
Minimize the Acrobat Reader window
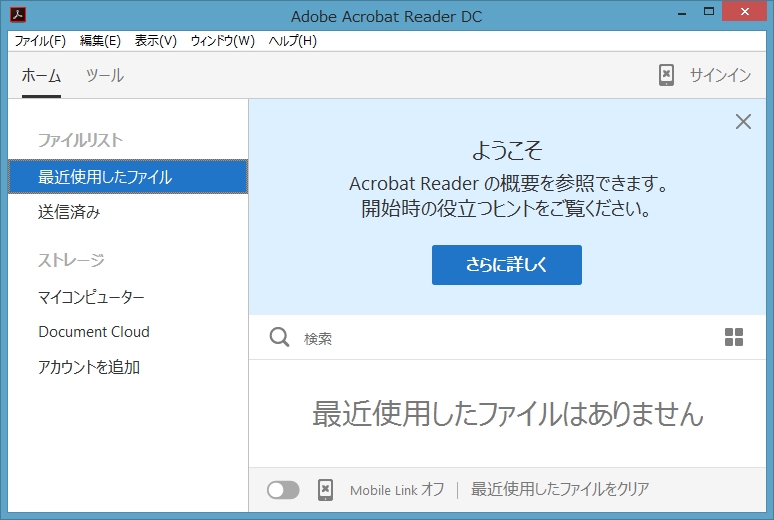coord(682,13)
